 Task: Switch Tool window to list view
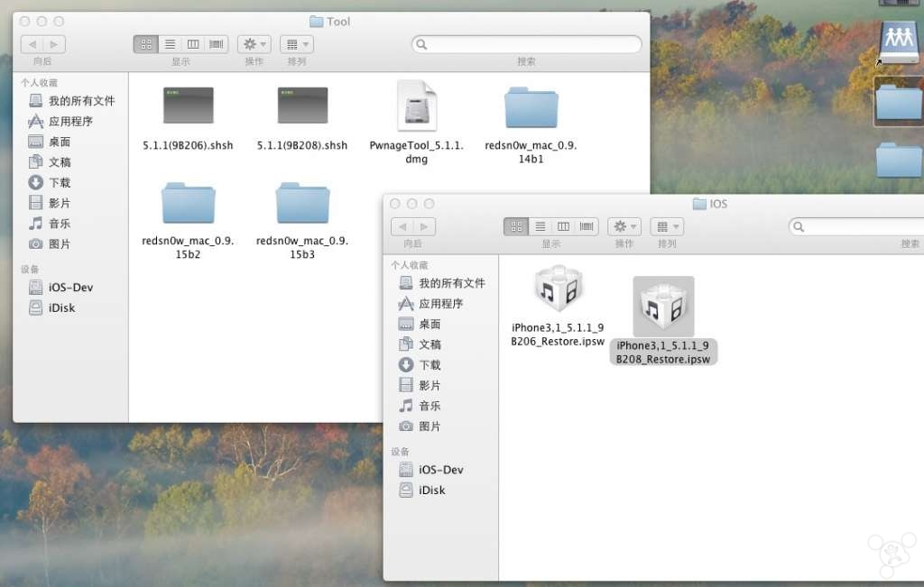pos(170,44)
